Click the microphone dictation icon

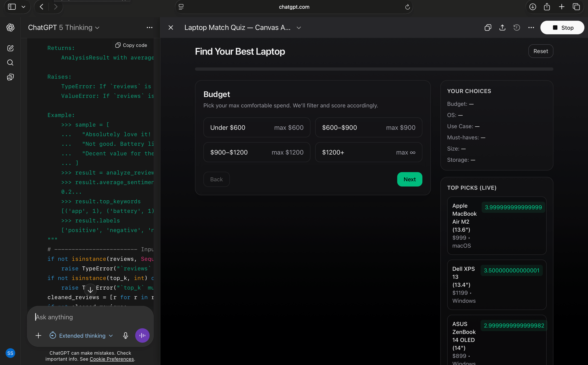(x=125, y=336)
